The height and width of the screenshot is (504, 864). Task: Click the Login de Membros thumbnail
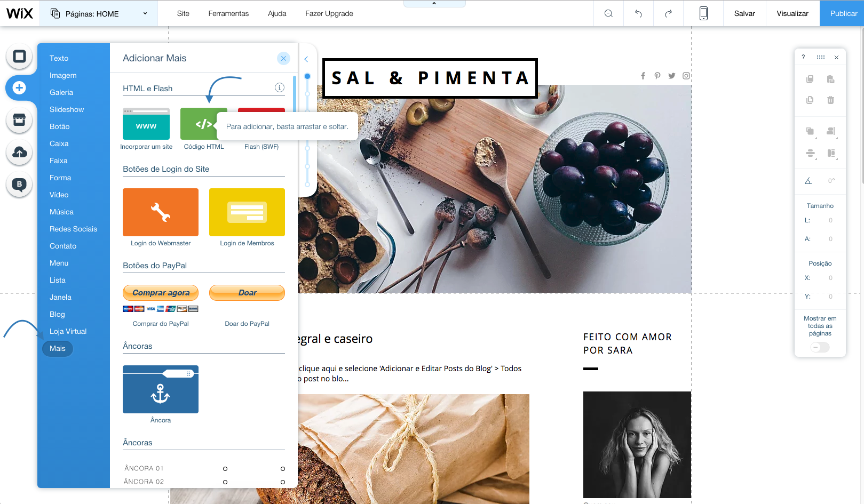(x=247, y=212)
